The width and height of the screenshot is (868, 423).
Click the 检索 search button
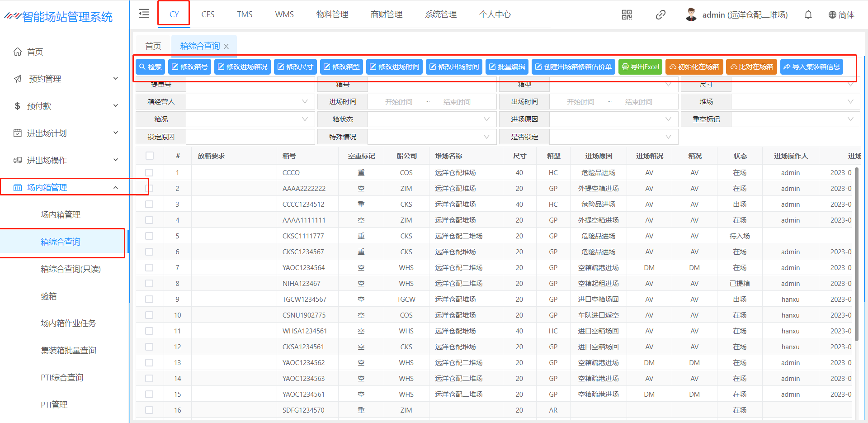coord(151,67)
